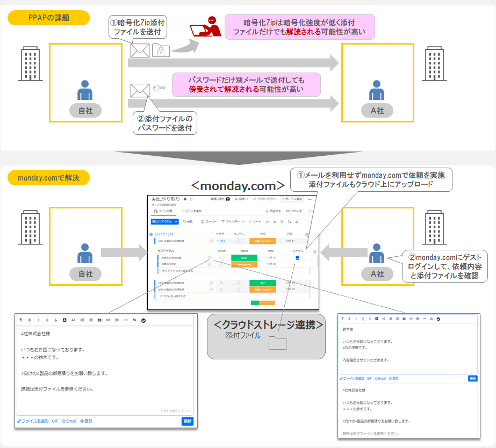Open the Emoji picker below the update
This screenshot has width=496, height=448.
pos(70,421)
